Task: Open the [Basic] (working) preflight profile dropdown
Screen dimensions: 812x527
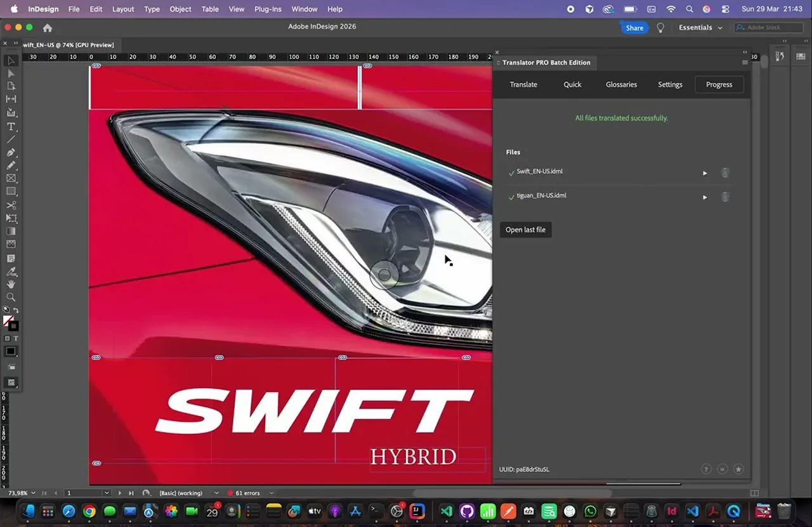Action: [x=216, y=493]
